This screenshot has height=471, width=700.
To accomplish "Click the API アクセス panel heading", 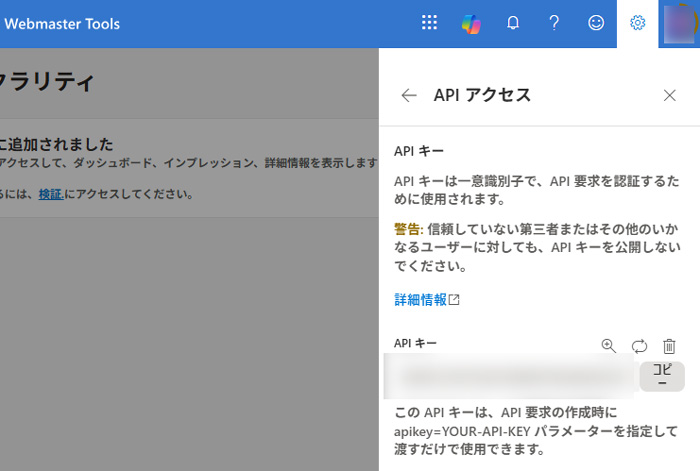I will pyautogui.click(x=482, y=95).
